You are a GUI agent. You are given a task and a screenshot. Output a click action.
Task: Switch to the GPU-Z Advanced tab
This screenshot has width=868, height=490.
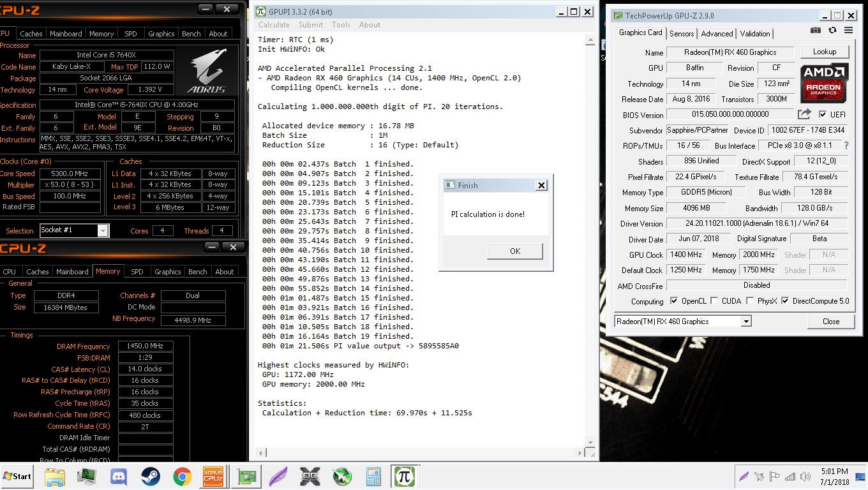pyautogui.click(x=717, y=33)
